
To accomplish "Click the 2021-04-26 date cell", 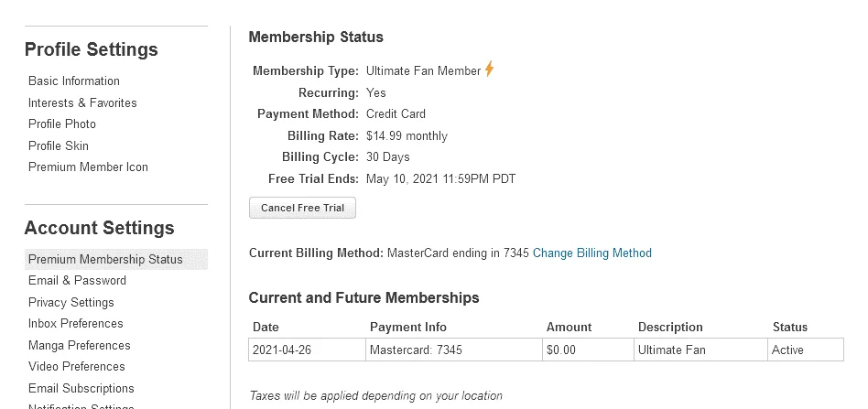I will click(307, 350).
